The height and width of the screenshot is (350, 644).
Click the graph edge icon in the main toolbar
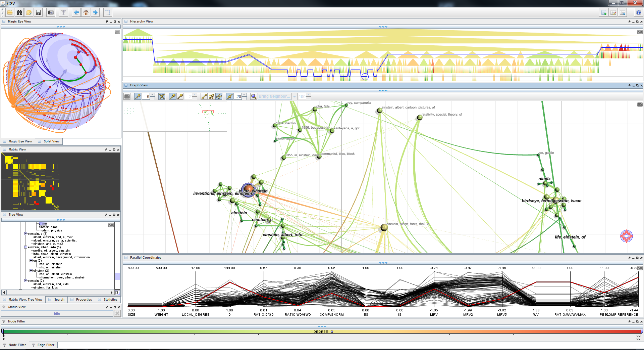click(108, 12)
